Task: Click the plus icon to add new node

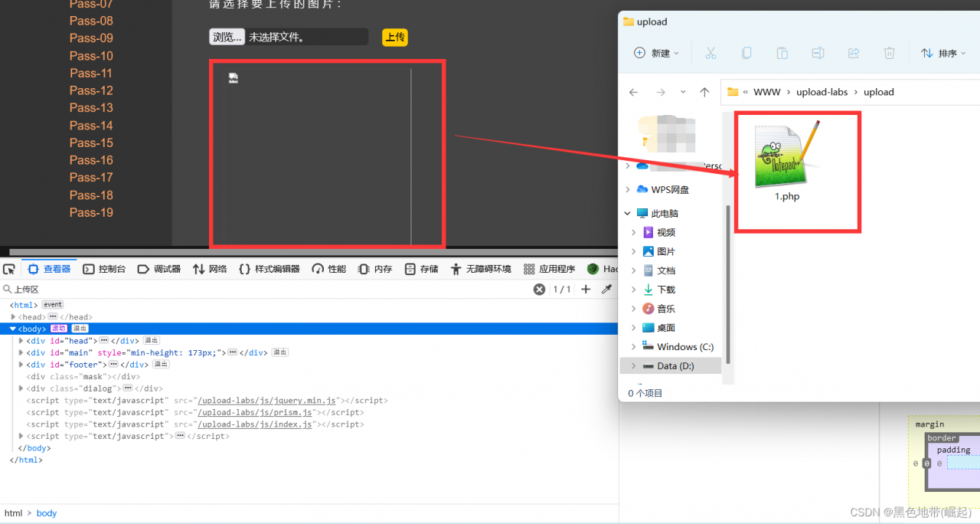Action: pyautogui.click(x=586, y=289)
